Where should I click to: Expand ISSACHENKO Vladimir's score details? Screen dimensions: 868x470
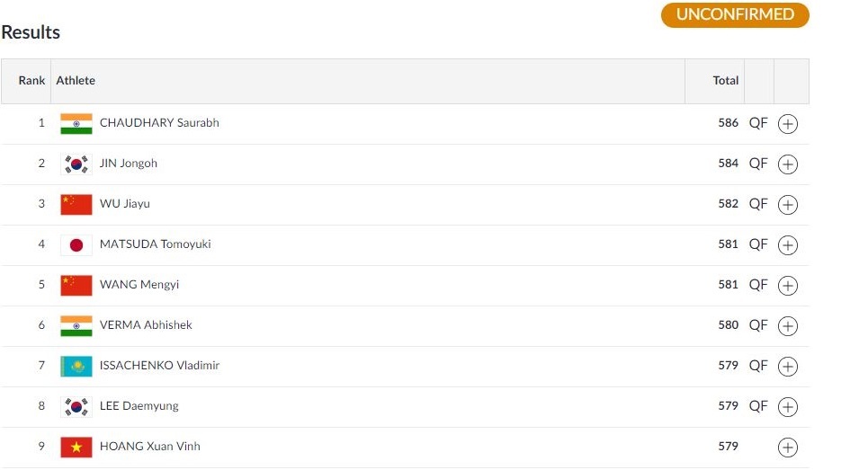point(787,367)
